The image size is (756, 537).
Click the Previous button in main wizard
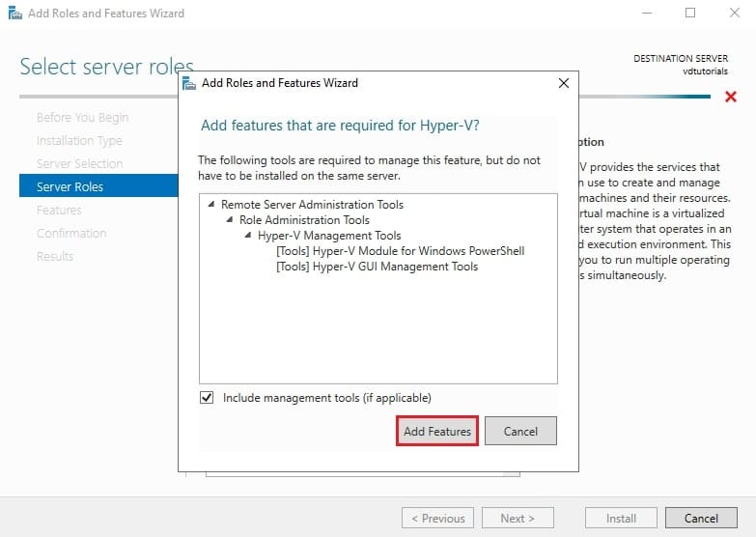click(x=437, y=518)
